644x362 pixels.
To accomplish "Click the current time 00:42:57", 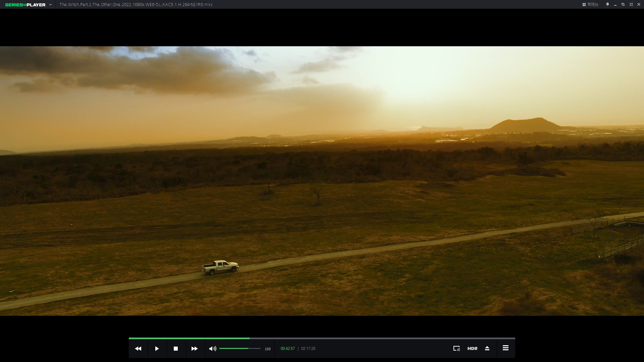I will pyautogui.click(x=288, y=349).
